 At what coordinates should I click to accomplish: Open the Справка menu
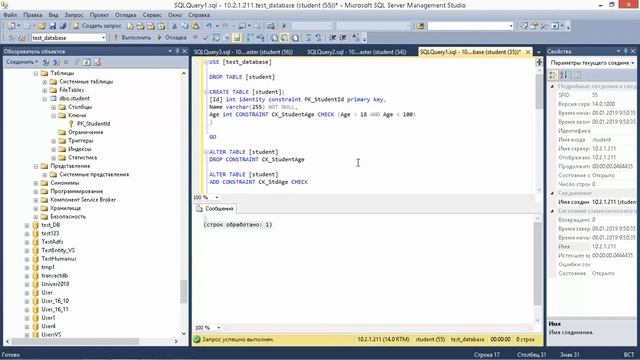199,15
